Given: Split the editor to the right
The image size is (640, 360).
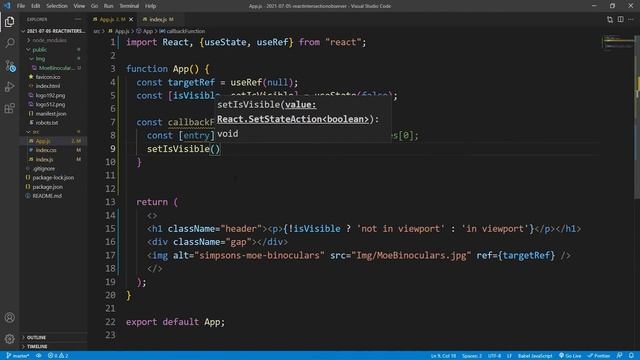Looking at the screenshot, I should 620,19.
